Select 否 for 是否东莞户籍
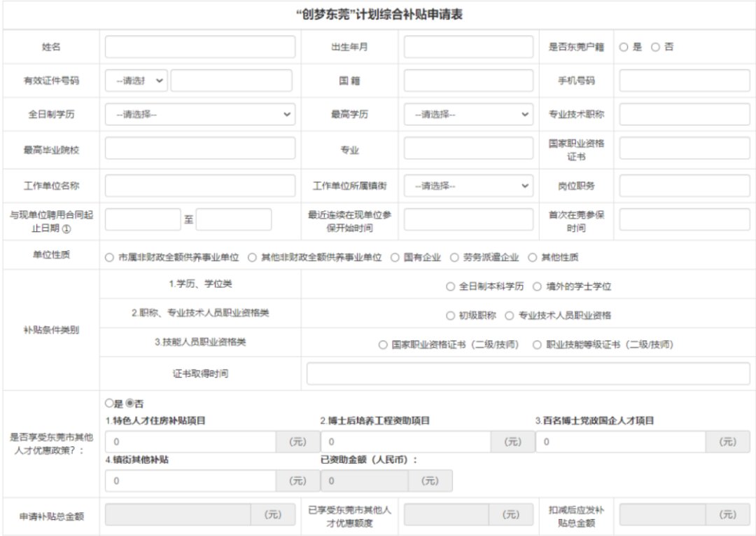 click(x=655, y=47)
